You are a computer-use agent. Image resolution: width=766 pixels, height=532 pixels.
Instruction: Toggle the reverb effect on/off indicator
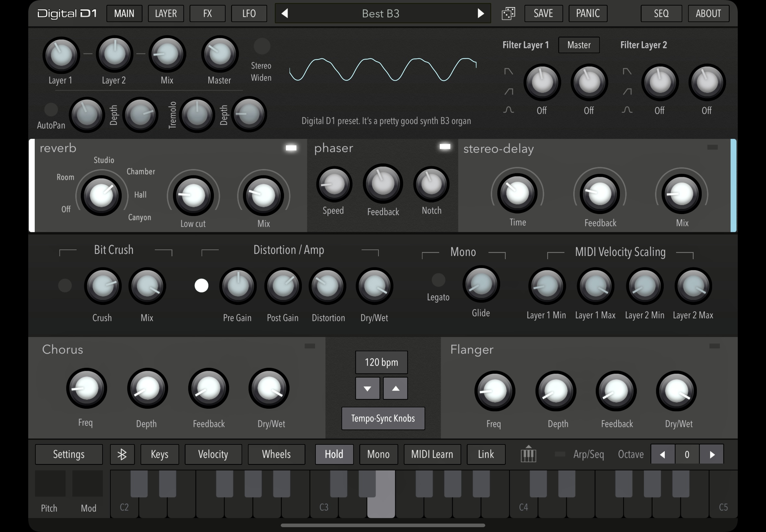(291, 148)
